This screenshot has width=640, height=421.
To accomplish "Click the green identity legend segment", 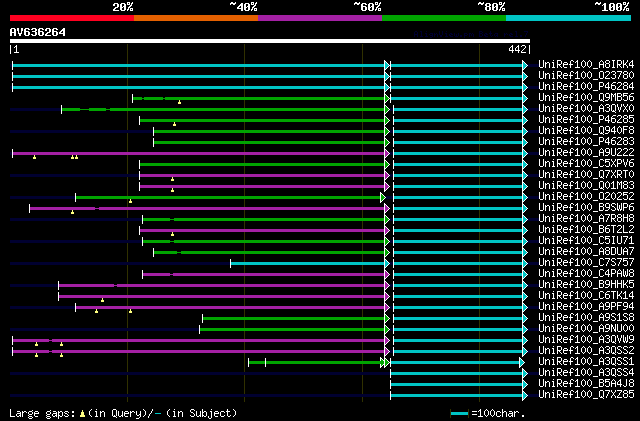I will [x=444, y=18].
